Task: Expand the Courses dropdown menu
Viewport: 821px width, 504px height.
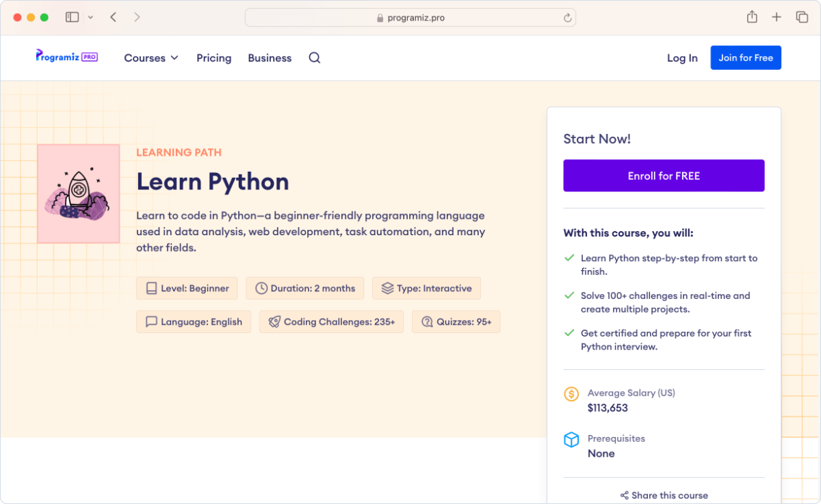Action: pos(151,58)
